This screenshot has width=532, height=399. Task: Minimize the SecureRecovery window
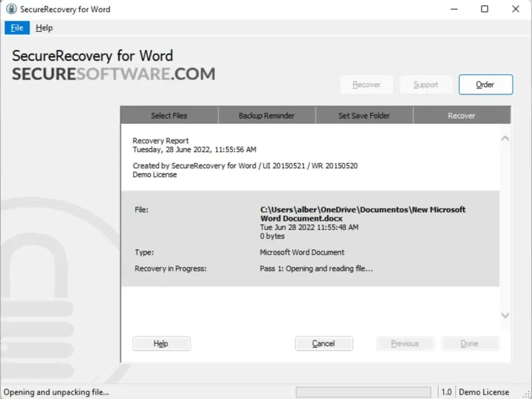coord(454,9)
